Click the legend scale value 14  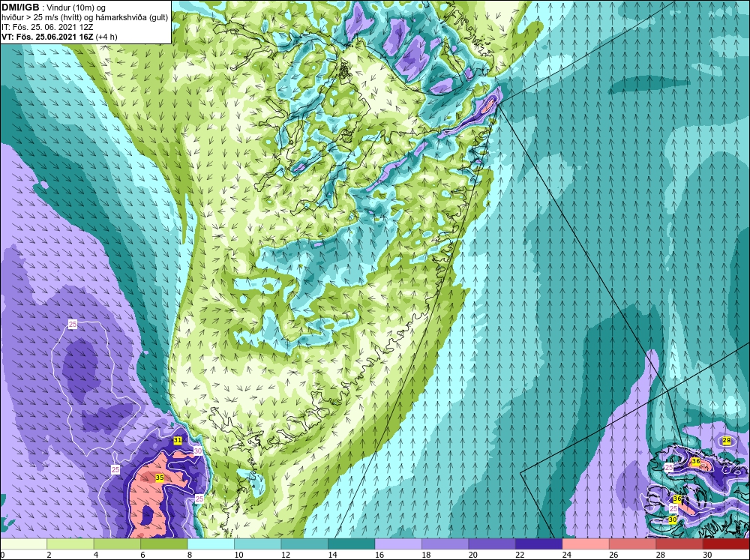click(332, 555)
